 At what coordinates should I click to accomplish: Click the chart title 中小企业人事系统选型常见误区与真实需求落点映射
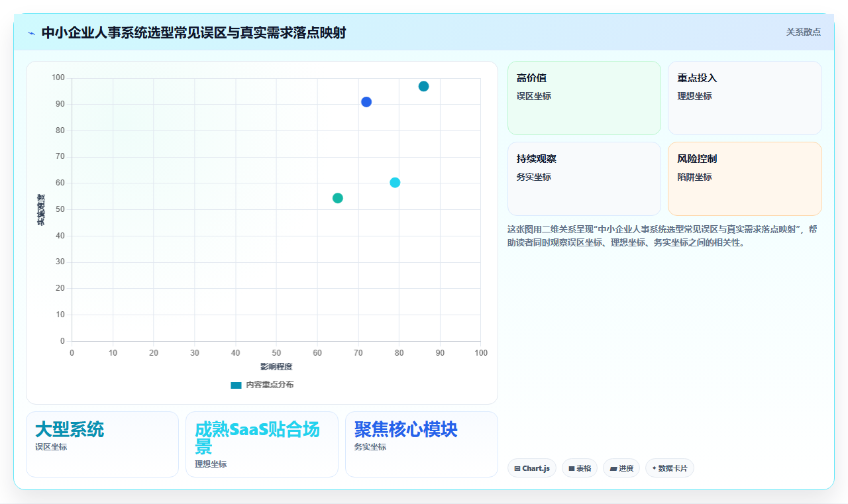(193, 32)
